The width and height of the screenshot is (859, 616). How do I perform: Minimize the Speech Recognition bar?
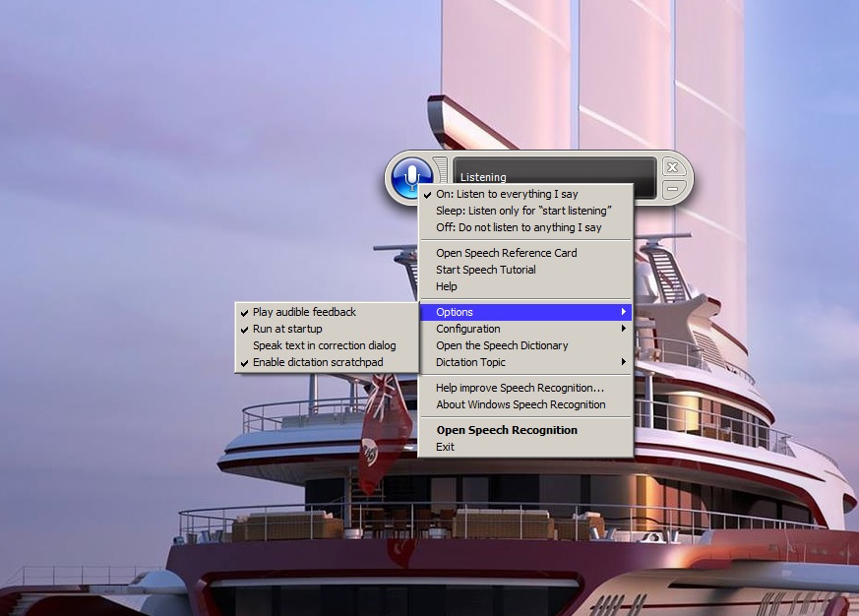(673, 189)
